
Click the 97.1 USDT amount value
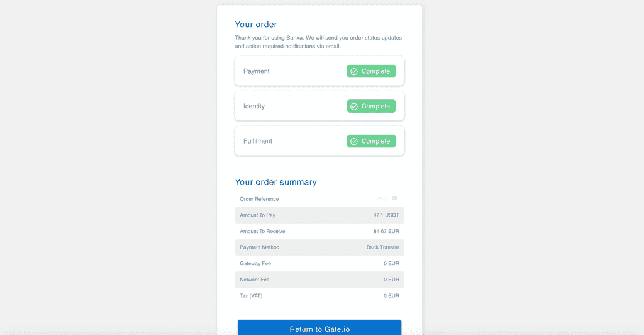point(386,215)
